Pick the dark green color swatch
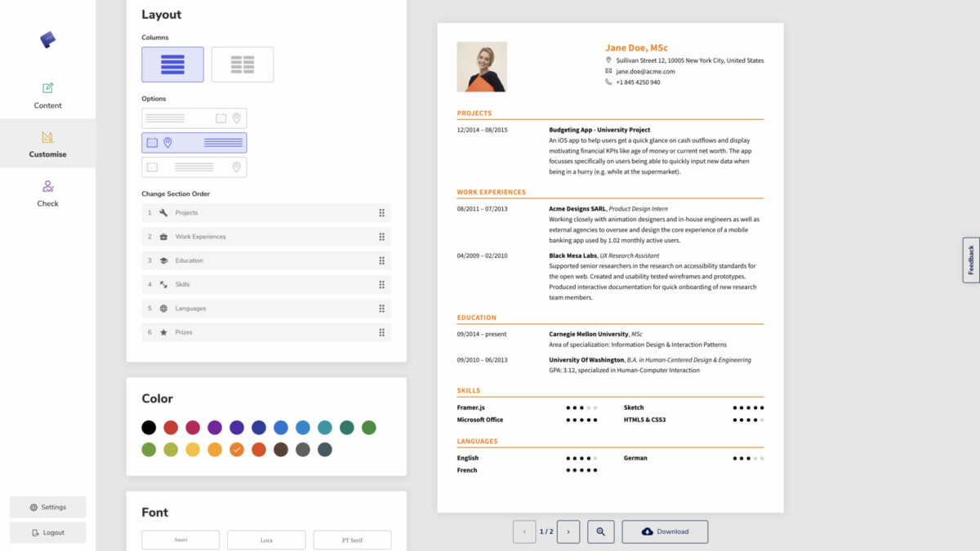Image resolution: width=980 pixels, height=551 pixels. click(346, 427)
